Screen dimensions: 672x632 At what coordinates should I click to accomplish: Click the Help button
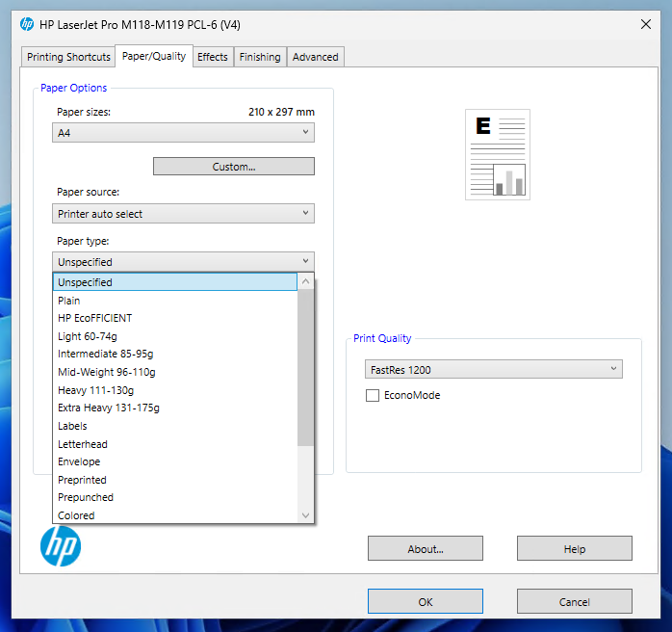(x=575, y=548)
